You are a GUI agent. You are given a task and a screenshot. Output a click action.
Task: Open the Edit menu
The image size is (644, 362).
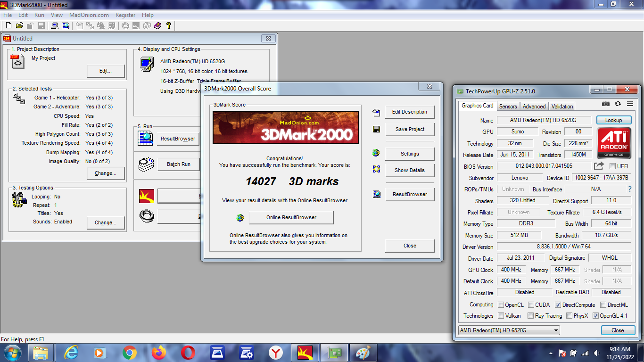(23, 15)
